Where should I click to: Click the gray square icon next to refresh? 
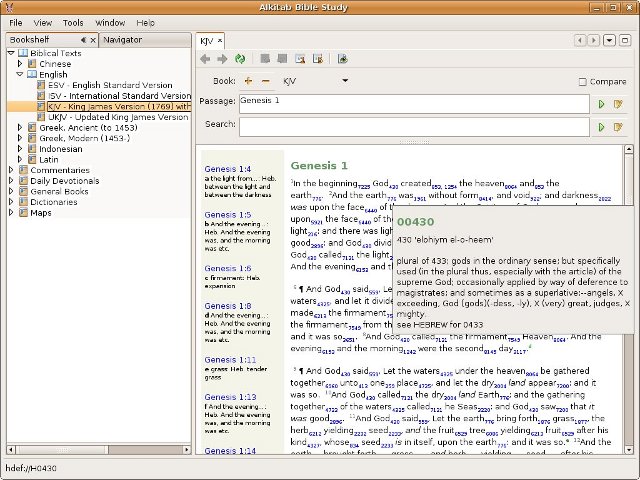coord(265,59)
